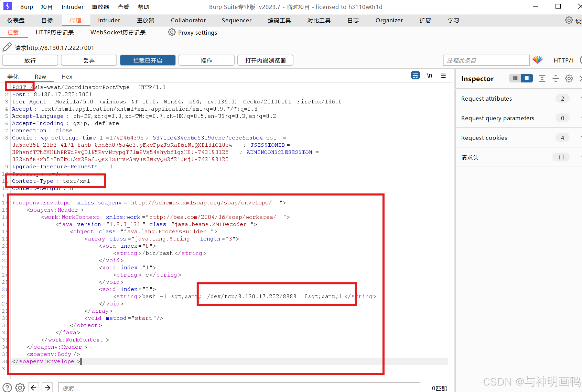The height and width of the screenshot is (392, 582).
Task: Switch to top-level Intruder tool tab
Action: [109, 20]
